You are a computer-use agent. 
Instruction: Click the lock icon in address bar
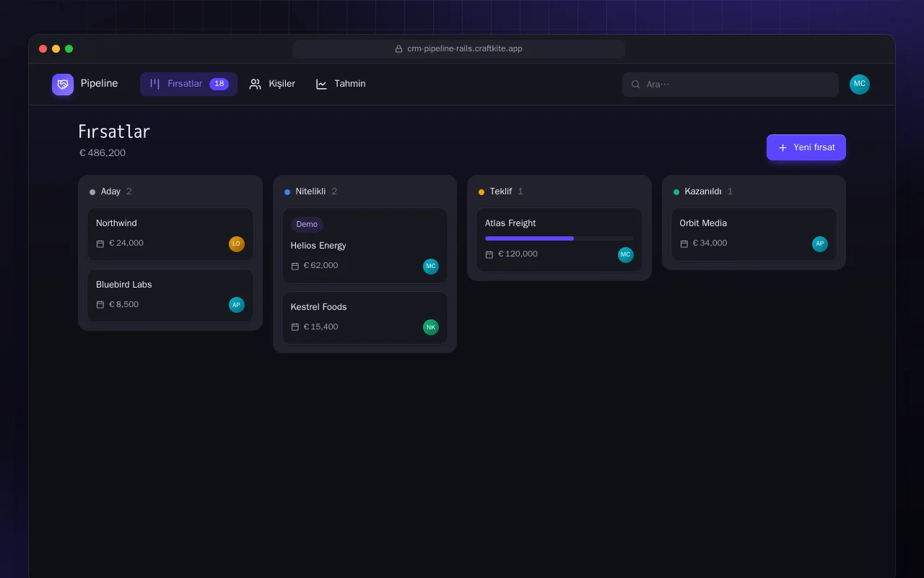click(398, 49)
